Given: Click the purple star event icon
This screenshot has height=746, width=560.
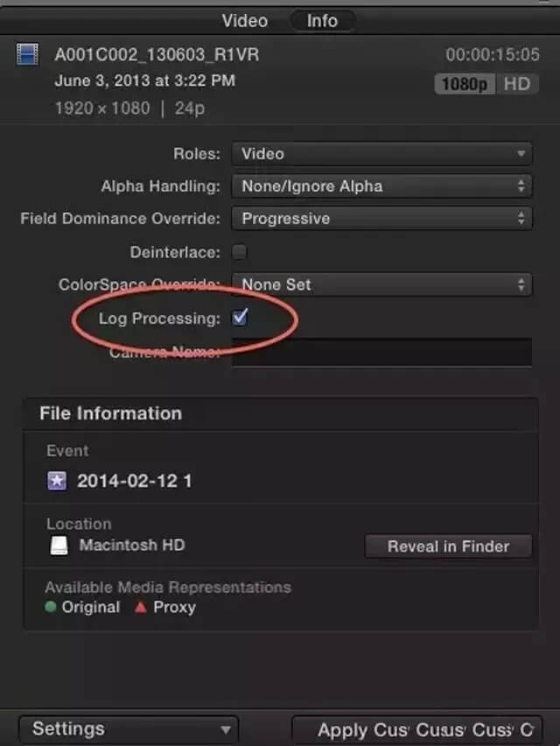Looking at the screenshot, I should point(58,480).
